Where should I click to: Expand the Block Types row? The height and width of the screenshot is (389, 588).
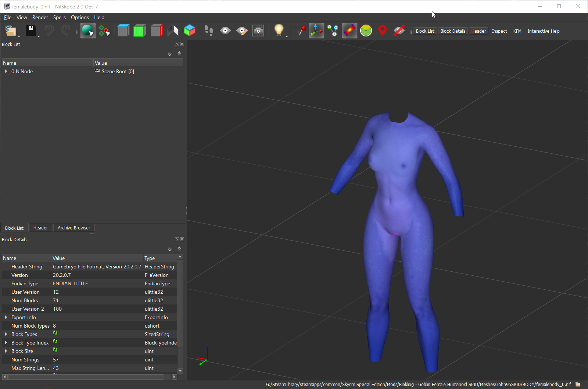[x=6, y=334]
